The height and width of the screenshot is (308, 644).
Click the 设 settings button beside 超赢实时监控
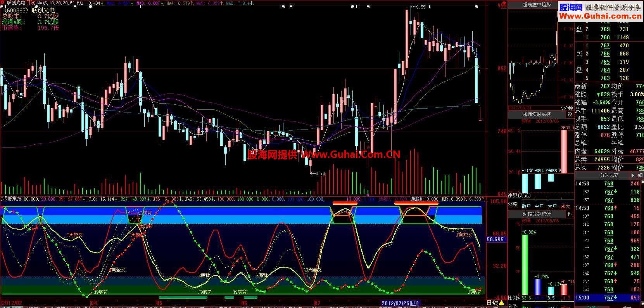click(570, 114)
